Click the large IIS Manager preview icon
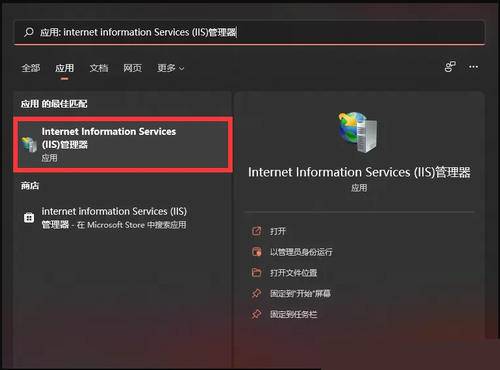The height and width of the screenshot is (370, 500). (359, 132)
